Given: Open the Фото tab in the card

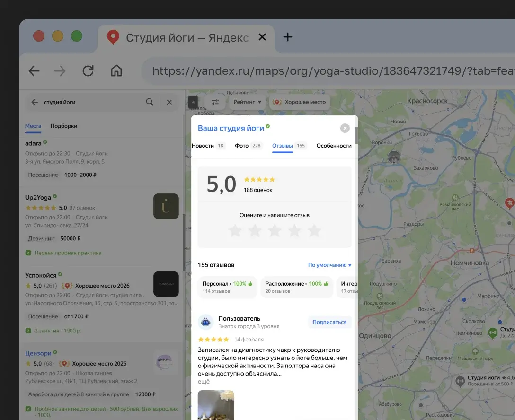Looking at the screenshot, I should tap(248, 146).
